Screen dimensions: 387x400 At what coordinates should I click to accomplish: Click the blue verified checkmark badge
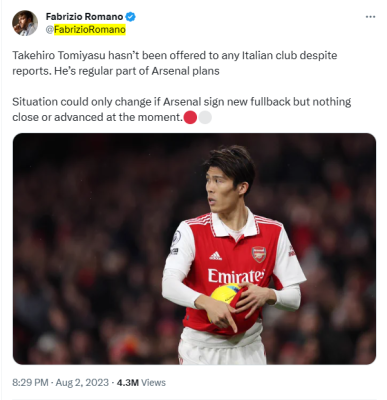(x=130, y=17)
